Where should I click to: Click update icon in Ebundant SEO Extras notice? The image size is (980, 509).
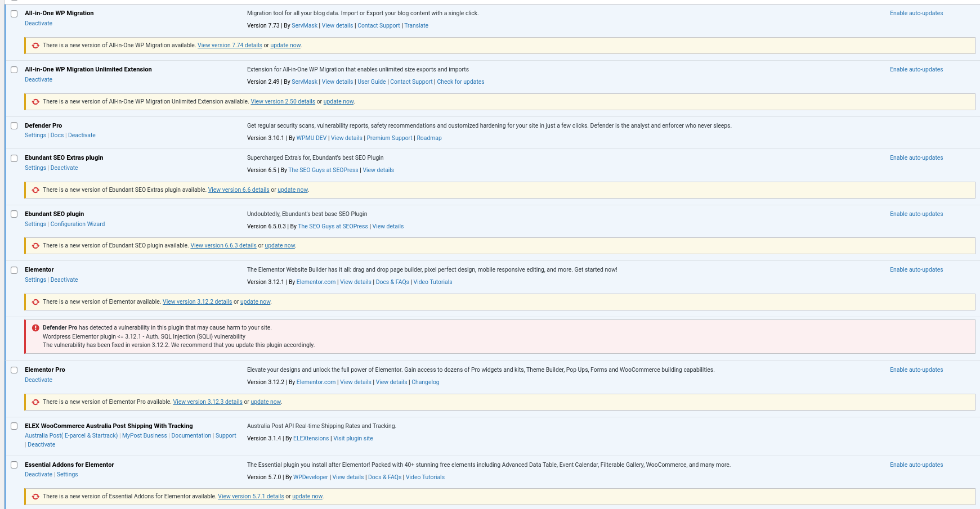[x=35, y=190]
